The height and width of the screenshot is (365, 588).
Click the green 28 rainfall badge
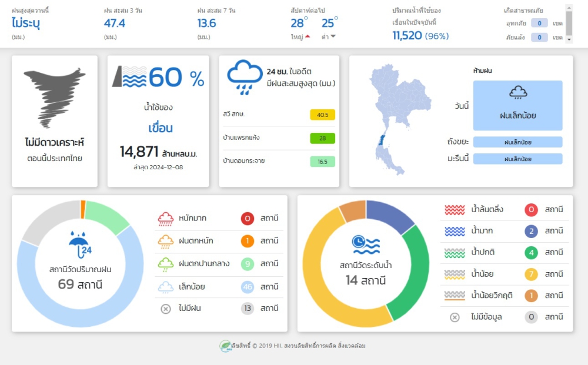(x=322, y=138)
